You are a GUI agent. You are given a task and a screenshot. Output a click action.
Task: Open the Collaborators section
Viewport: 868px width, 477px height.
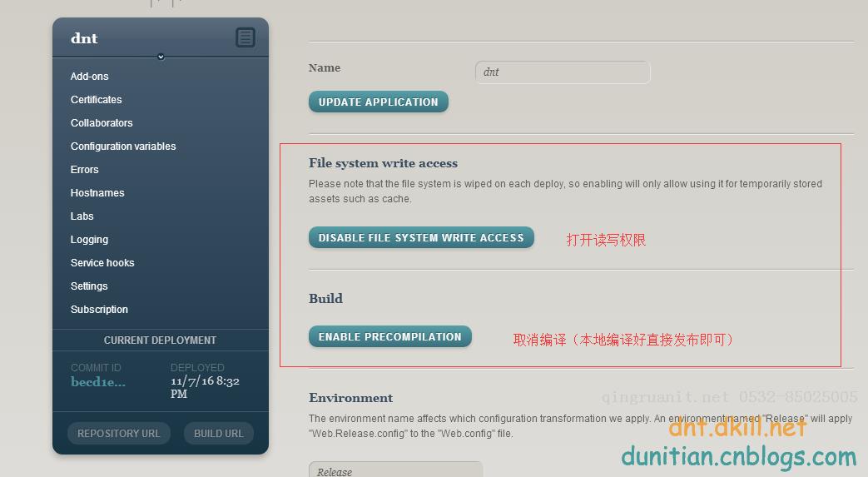pyautogui.click(x=102, y=123)
